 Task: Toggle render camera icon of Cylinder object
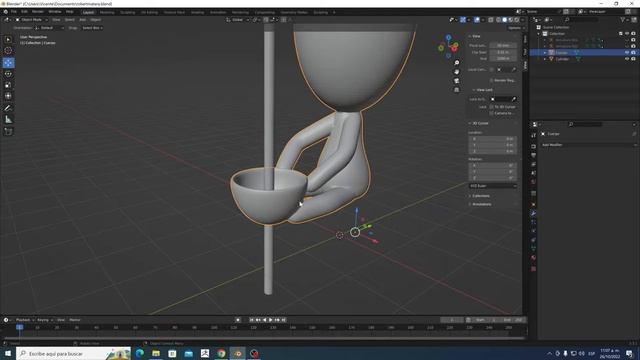point(633,59)
